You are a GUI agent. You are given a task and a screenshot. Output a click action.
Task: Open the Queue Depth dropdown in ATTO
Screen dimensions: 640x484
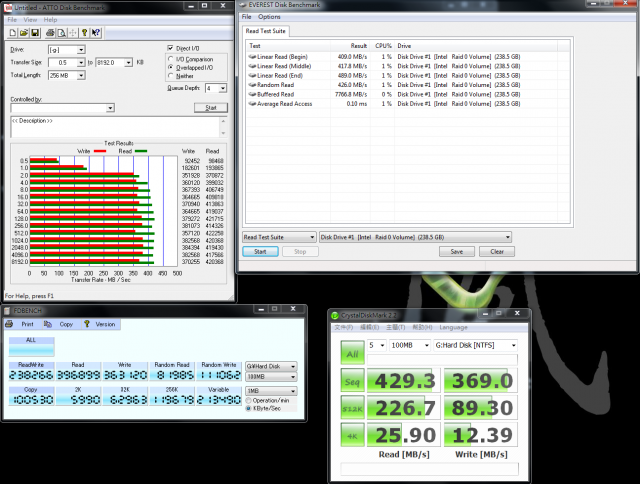point(222,88)
